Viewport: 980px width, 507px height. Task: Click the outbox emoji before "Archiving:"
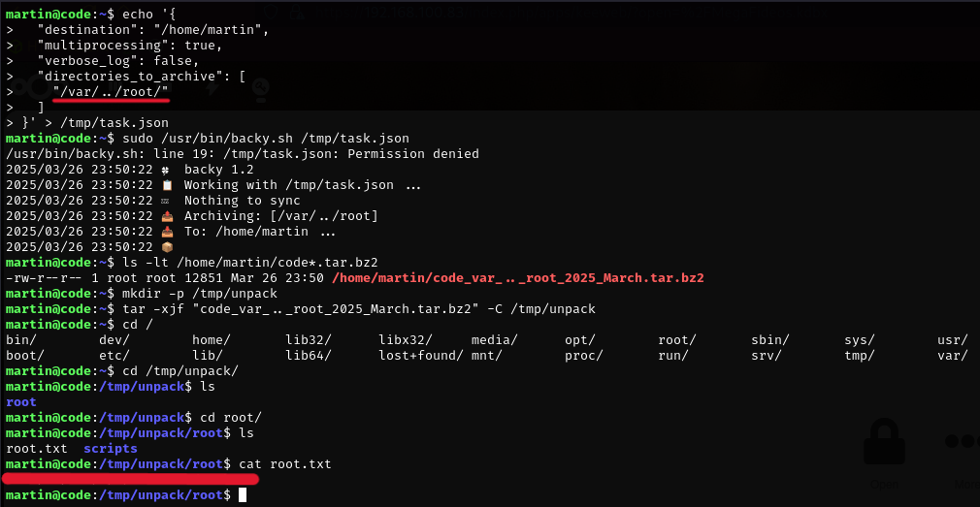tap(167, 216)
